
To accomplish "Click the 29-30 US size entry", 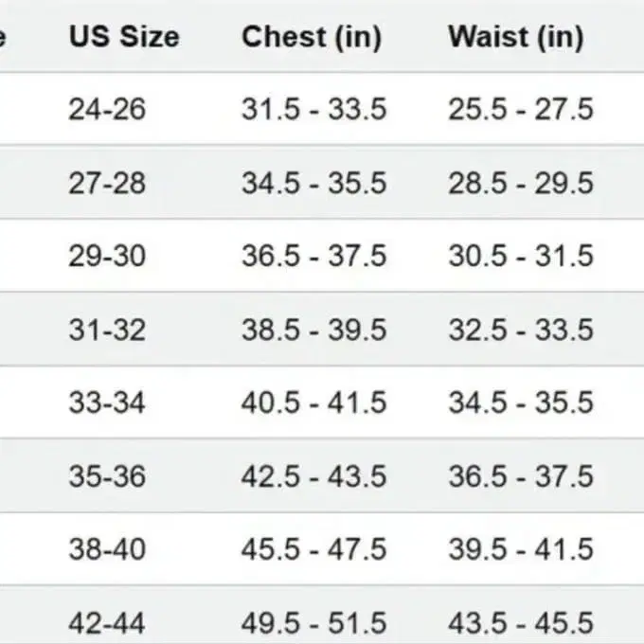I will pos(107,256).
